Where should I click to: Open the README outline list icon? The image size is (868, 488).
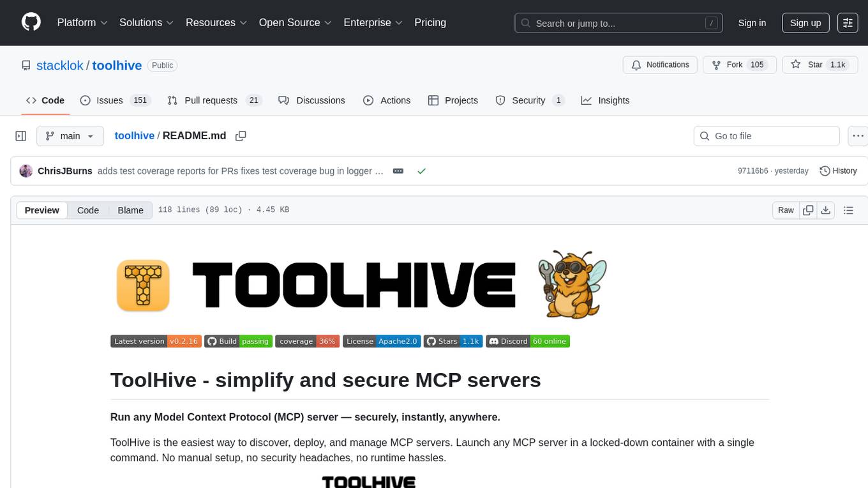point(848,210)
